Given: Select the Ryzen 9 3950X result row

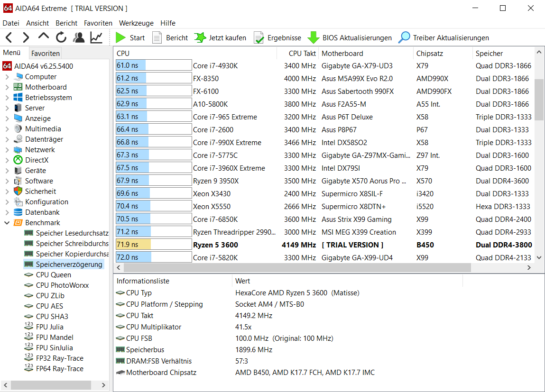Looking at the screenshot, I should click(x=323, y=181).
